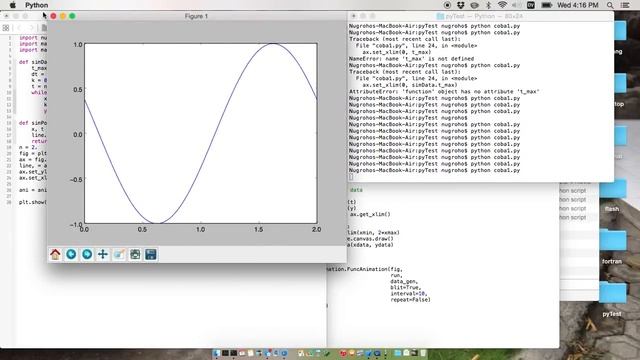Reset the plot view with Home icon
The height and width of the screenshot is (360, 640).
pos(55,254)
